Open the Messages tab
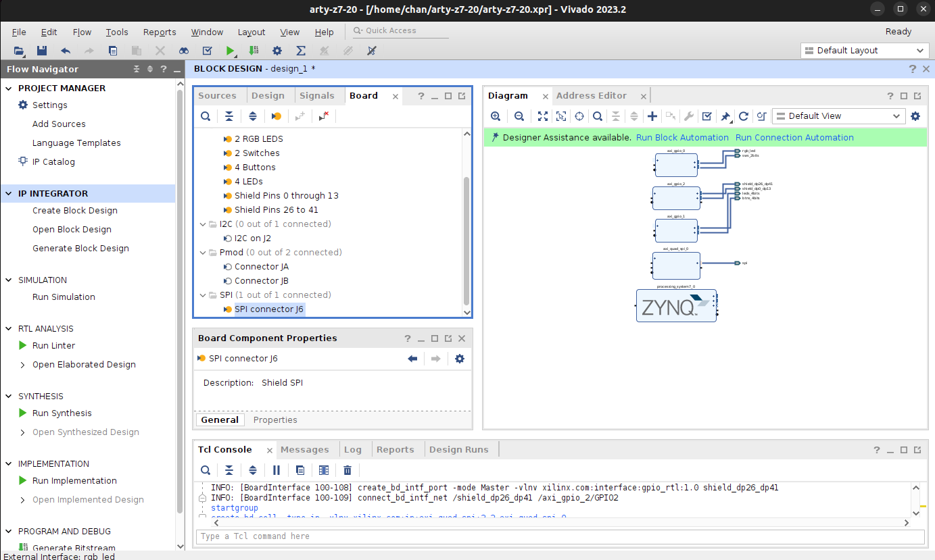The height and width of the screenshot is (560, 935). [305, 450]
